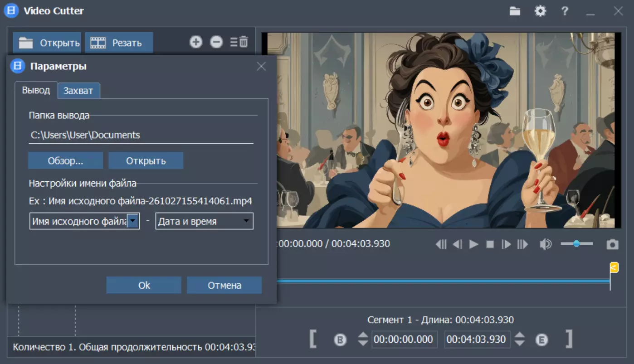Play the video
The image size is (634, 364).
pyautogui.click(x=474, y=244)
